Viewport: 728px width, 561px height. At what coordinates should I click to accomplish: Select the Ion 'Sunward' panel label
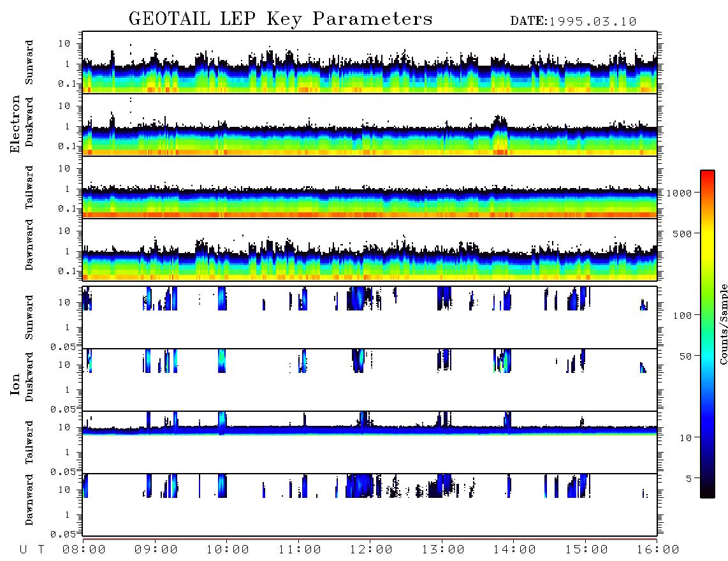(29, 317)
